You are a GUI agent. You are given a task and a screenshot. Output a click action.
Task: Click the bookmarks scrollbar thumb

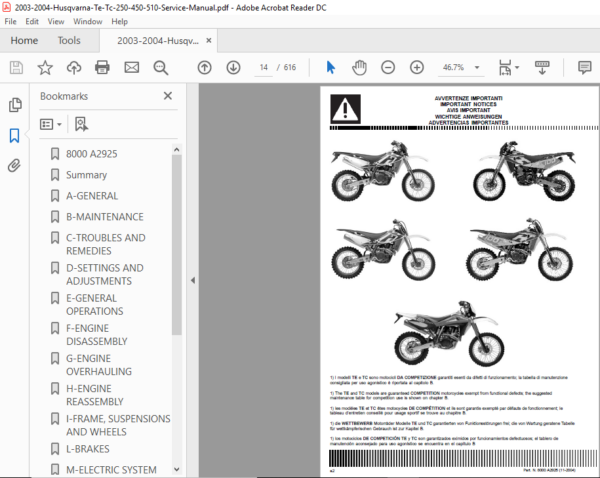[176, 245]
